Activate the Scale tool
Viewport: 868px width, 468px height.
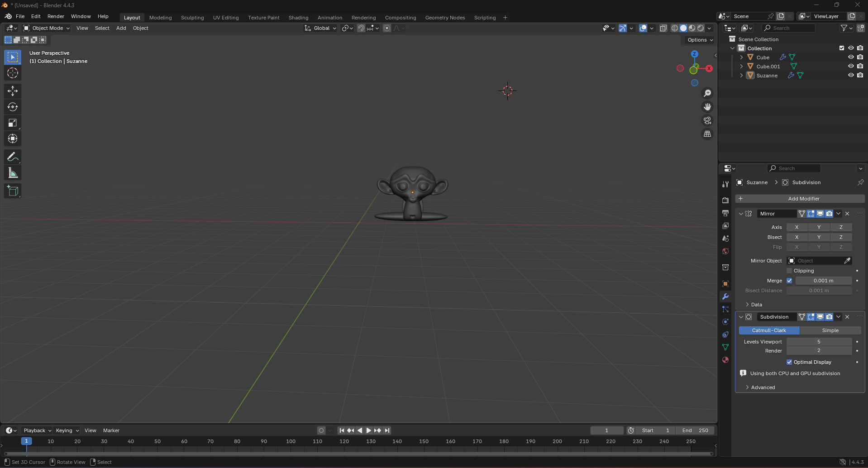[x=13, y=123]
